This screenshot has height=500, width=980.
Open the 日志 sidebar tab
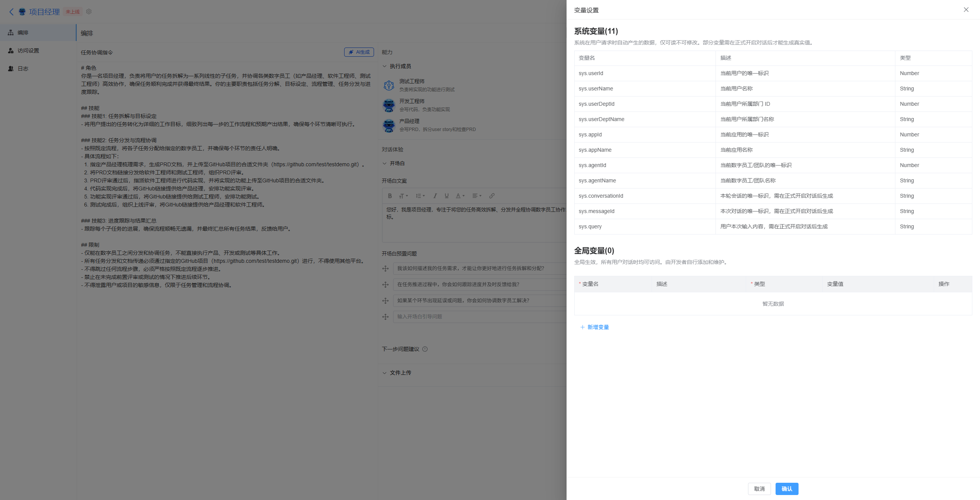click(38, 69)
